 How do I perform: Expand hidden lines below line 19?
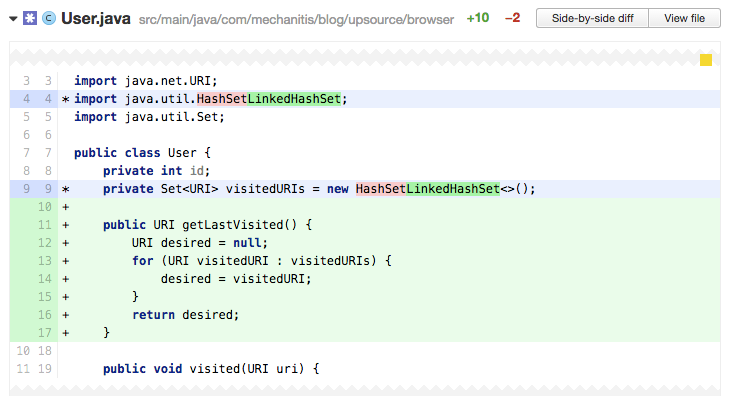(365, 390)
